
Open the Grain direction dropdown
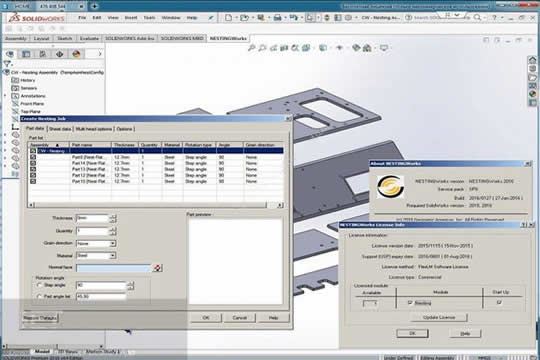pos(96,244)
